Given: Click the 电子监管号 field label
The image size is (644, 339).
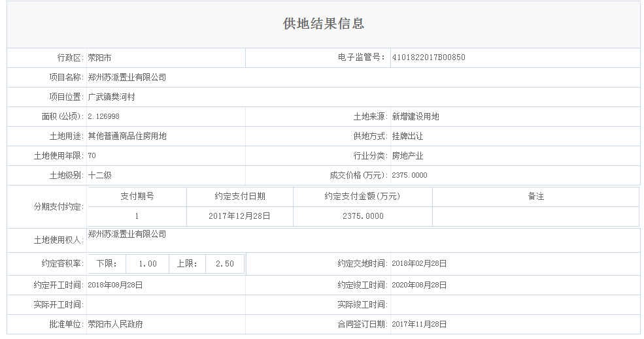Looking at the screenshot, I should click(362, 57).
